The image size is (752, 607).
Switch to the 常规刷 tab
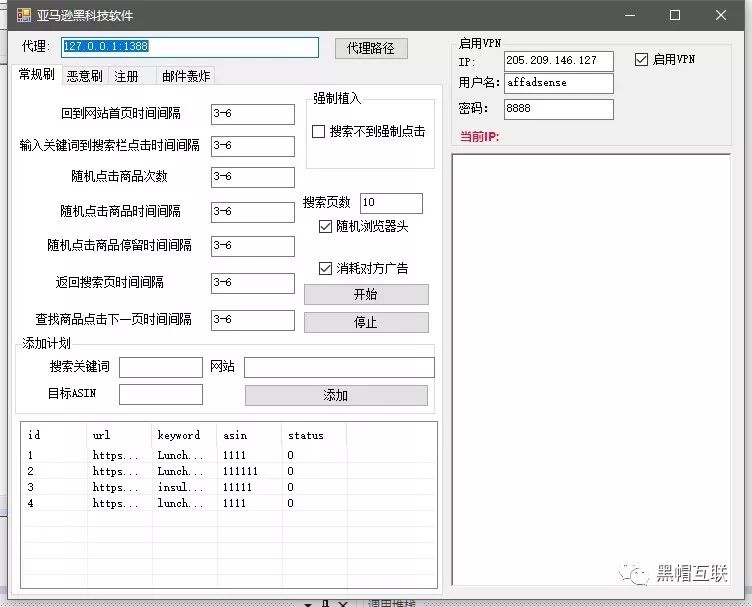click(x=36, y=75)
